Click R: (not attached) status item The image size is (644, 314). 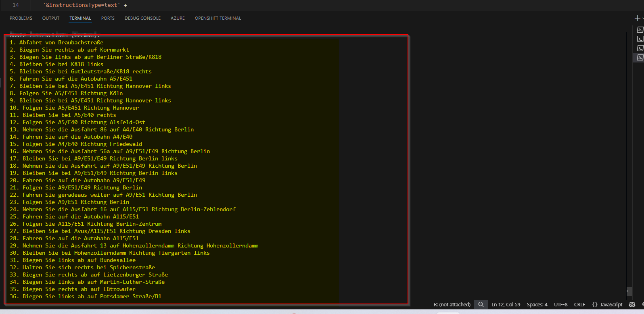pyautogui.click(x=452, y=305)
